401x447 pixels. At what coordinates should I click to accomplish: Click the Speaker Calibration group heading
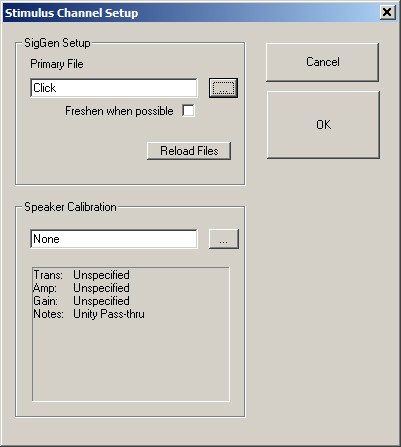(70, 207)
